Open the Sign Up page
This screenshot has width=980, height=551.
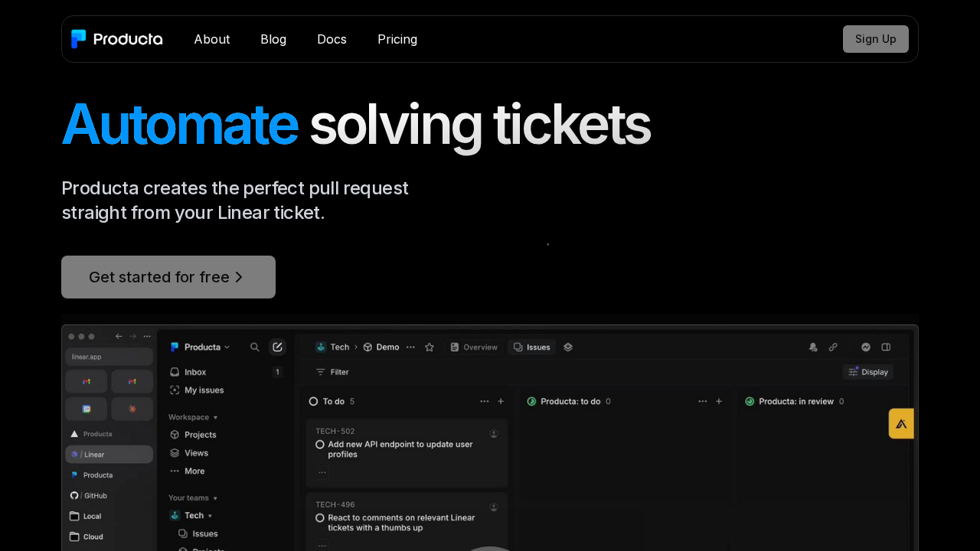coord(875,38)
